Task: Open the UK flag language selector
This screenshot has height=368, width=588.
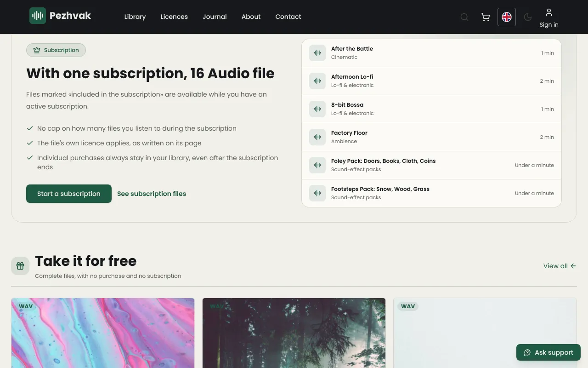Action: [507, 17]
